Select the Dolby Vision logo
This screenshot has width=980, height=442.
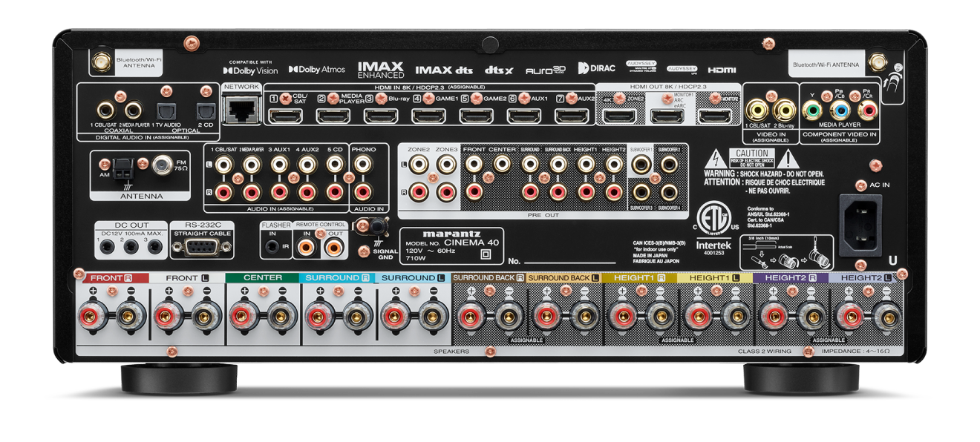point(252,68)
